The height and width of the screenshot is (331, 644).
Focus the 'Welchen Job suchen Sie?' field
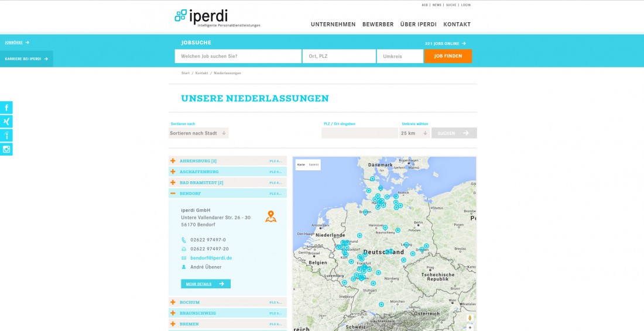pyautogui.click(x=238, y=56)
